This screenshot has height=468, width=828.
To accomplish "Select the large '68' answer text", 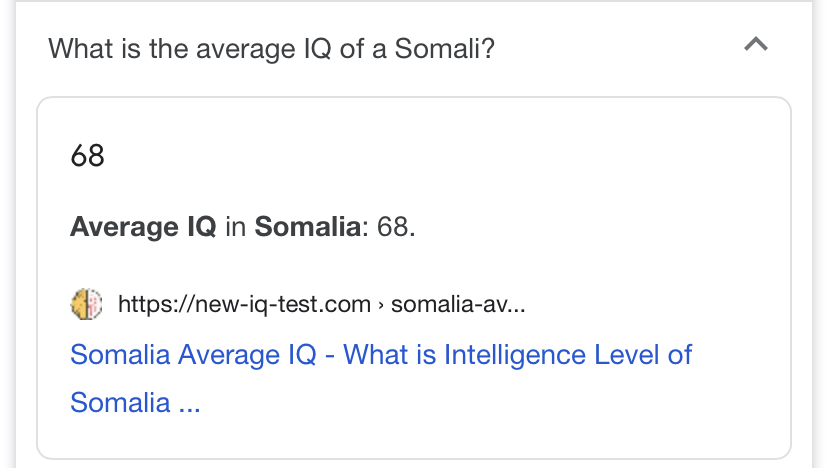I will 87,156.
